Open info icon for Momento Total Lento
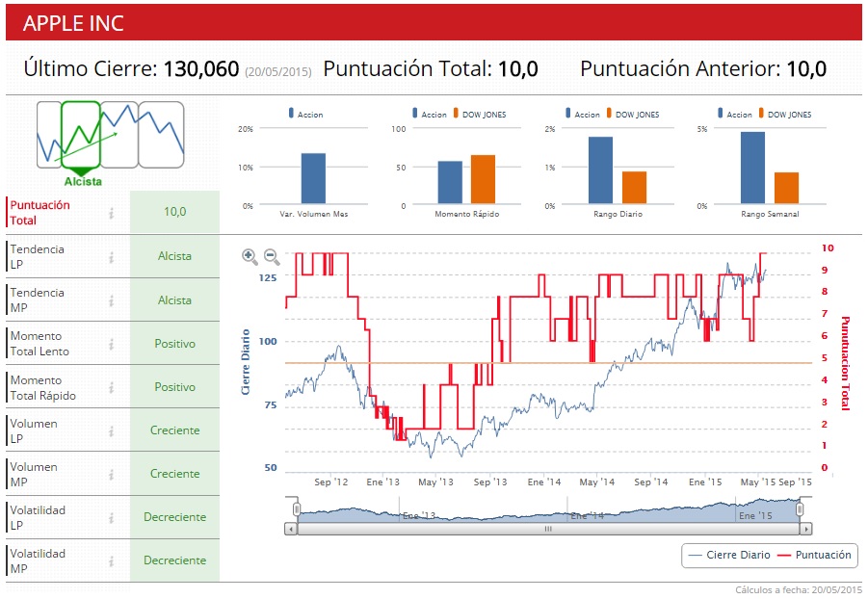This screenshot has width=868, height=599. [111, 344]
